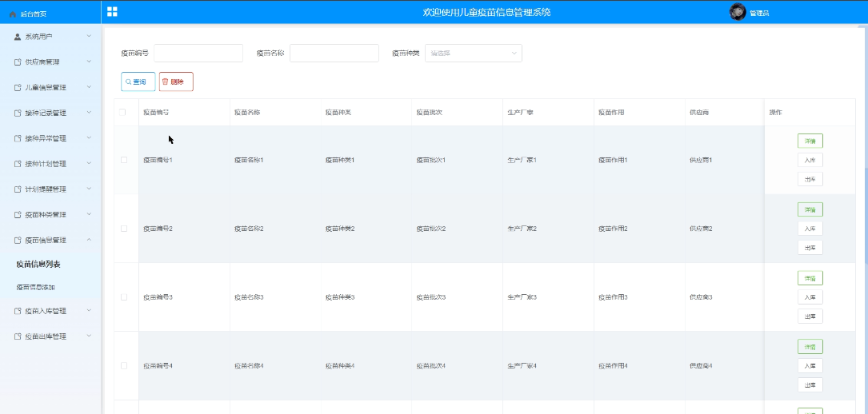This screenshot has width=868, height=414.
Task: Click the icon beside 接种记录管理
Action: 17,113
